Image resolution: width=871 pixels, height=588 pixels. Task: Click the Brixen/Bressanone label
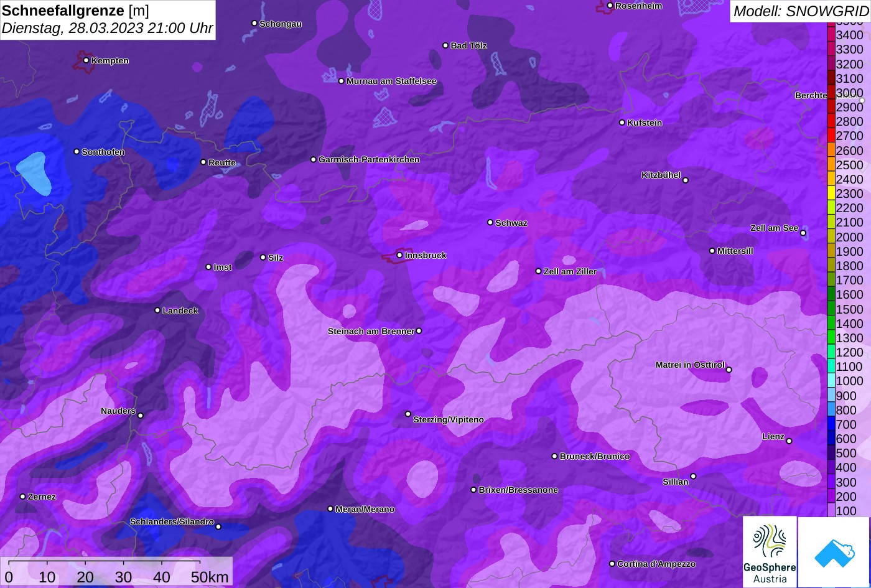tap(518, 490)
